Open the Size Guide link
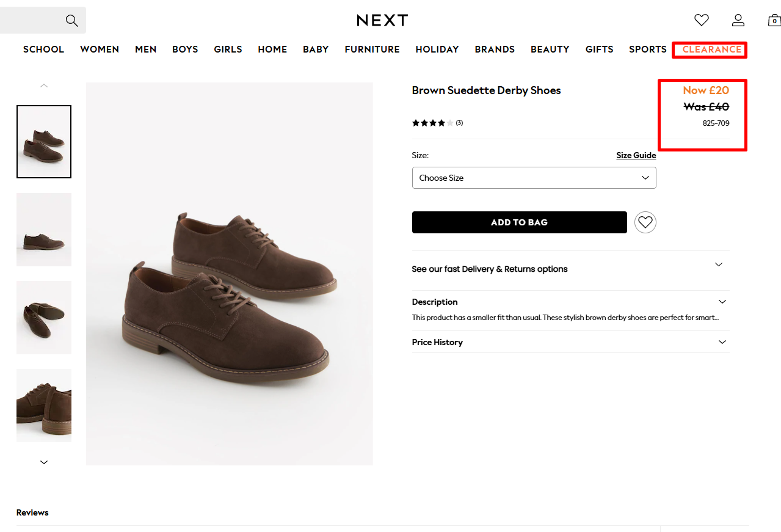This screenshot has width=781, height=532. click(636, 155)
